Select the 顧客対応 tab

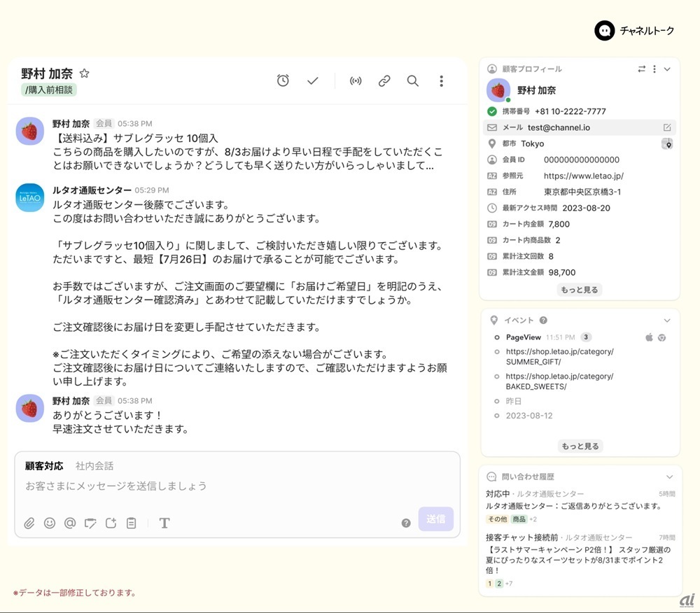point(44,466)
